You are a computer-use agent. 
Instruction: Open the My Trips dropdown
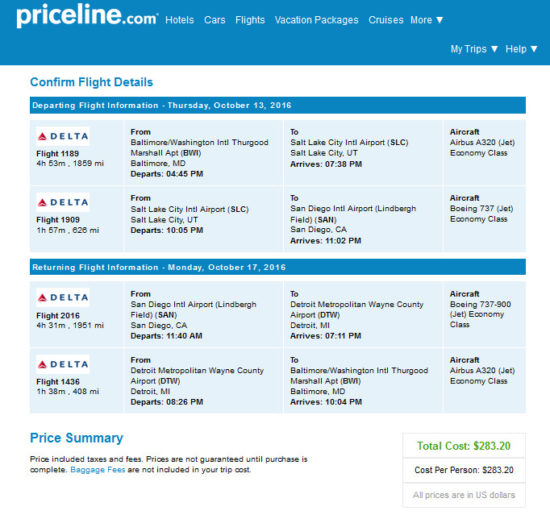pyautogui.click(x=474, y=49)
